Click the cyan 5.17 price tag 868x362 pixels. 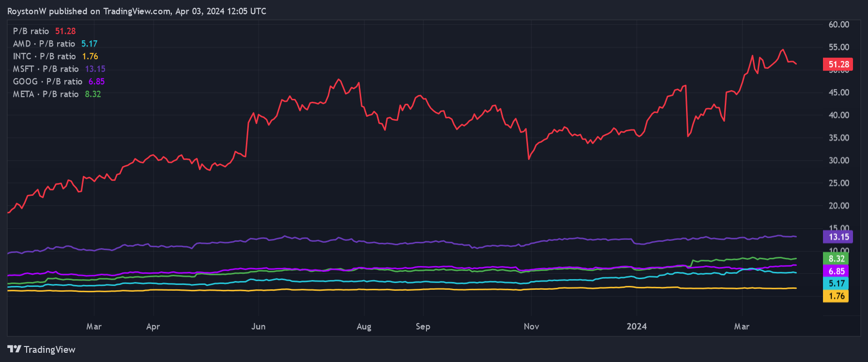[x=836, y=283]
